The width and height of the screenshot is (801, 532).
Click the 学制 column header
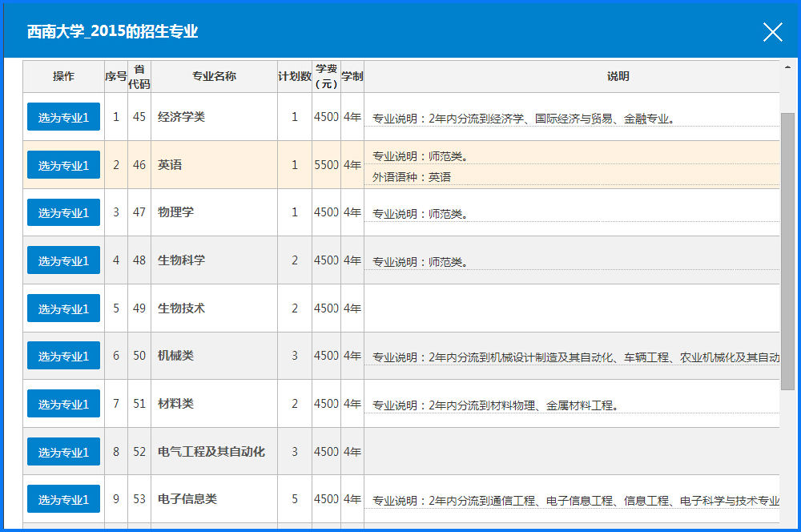352,77
